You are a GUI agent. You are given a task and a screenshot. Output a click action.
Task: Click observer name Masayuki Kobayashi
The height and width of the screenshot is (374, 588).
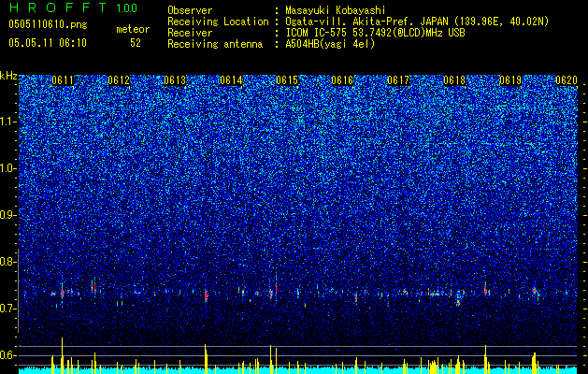coord(336,11)
